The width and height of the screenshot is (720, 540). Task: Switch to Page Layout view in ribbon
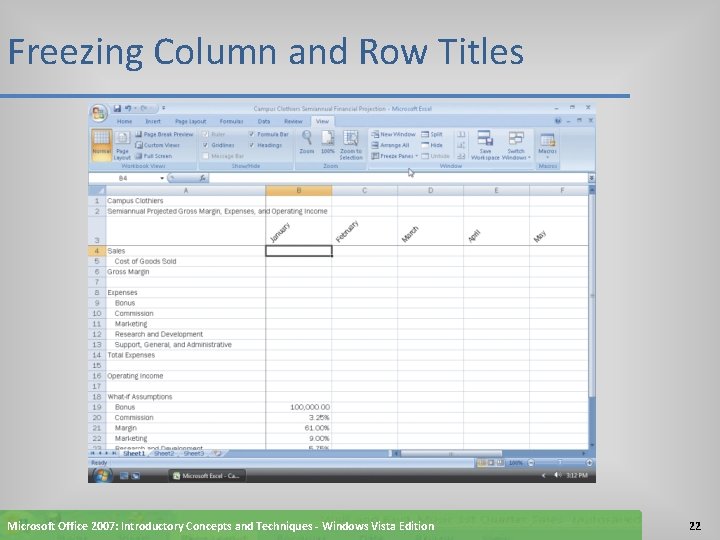pyautogui.click(x=122, y=145)
